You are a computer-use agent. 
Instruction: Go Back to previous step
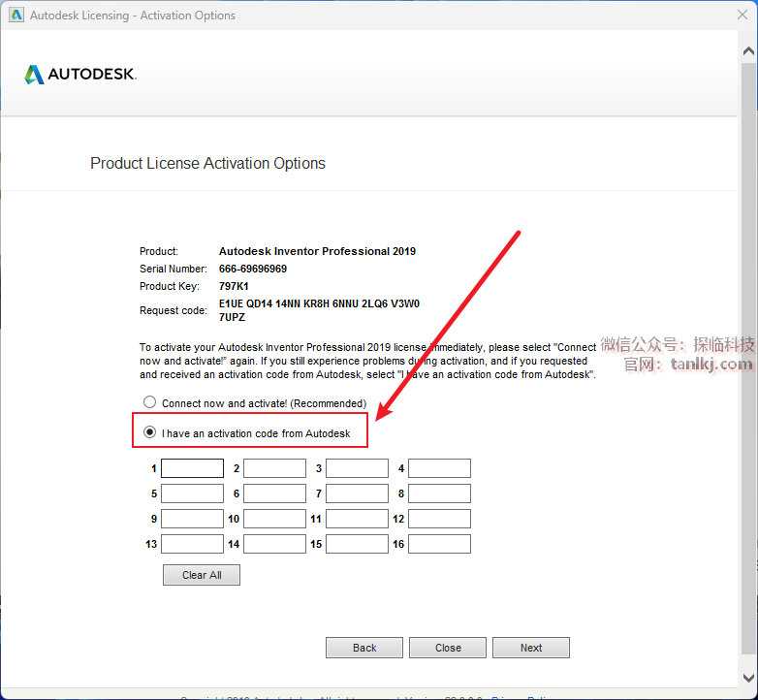coord(364,648)
